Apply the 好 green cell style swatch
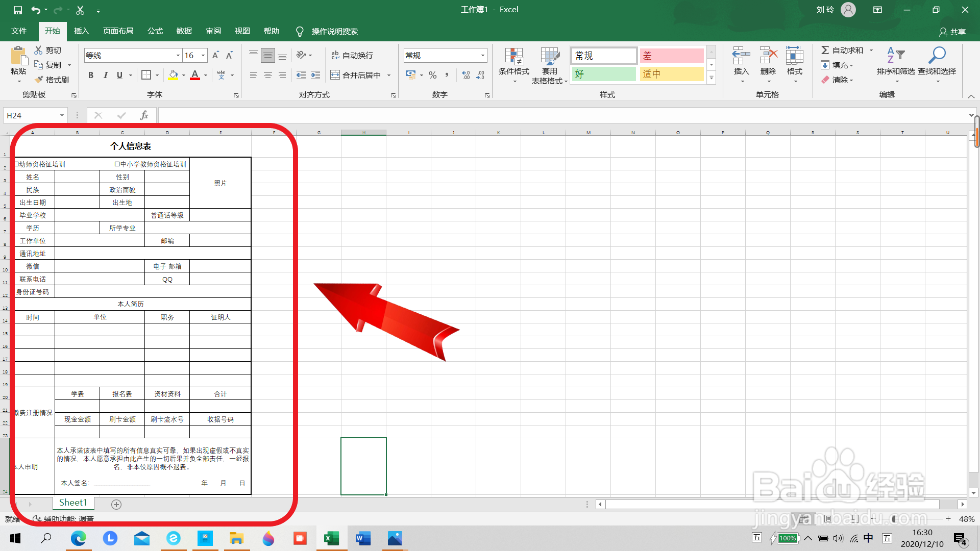The width and height of the screenshot is (980, 551). (x=604, y=74)
